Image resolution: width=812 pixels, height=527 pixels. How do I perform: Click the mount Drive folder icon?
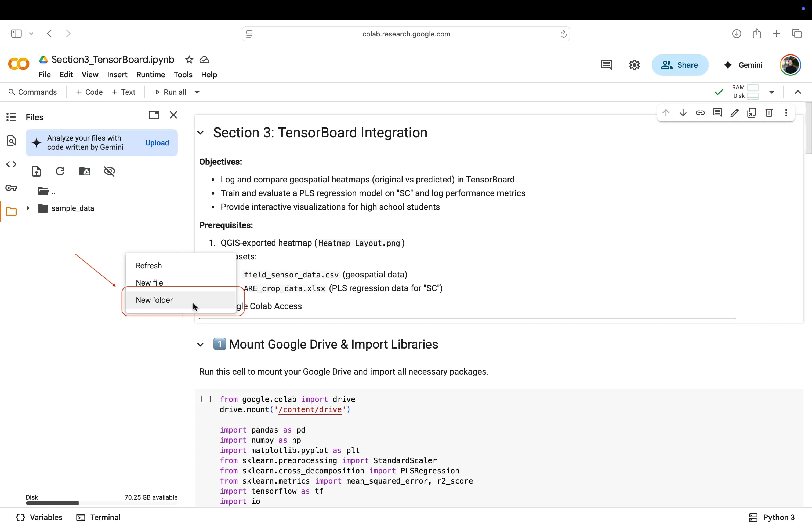(85, 171)
